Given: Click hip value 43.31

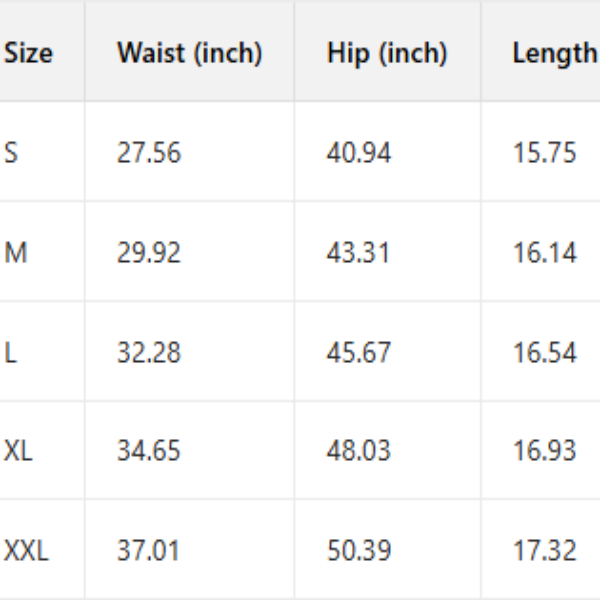Looking at the screenshot, I should [358, 253].
